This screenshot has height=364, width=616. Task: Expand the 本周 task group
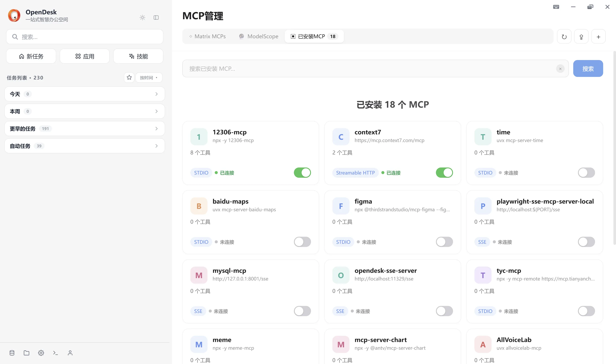pos(84,111)
